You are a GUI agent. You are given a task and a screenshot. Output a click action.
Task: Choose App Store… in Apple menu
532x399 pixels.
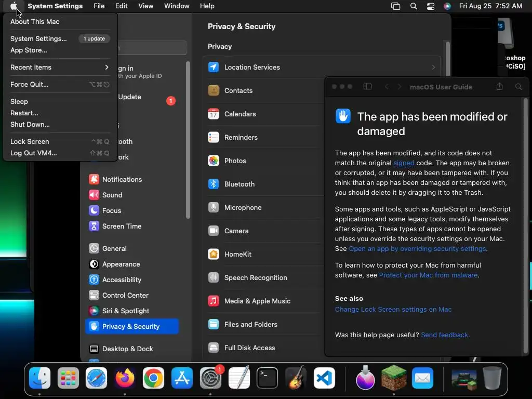click(60, 50)
